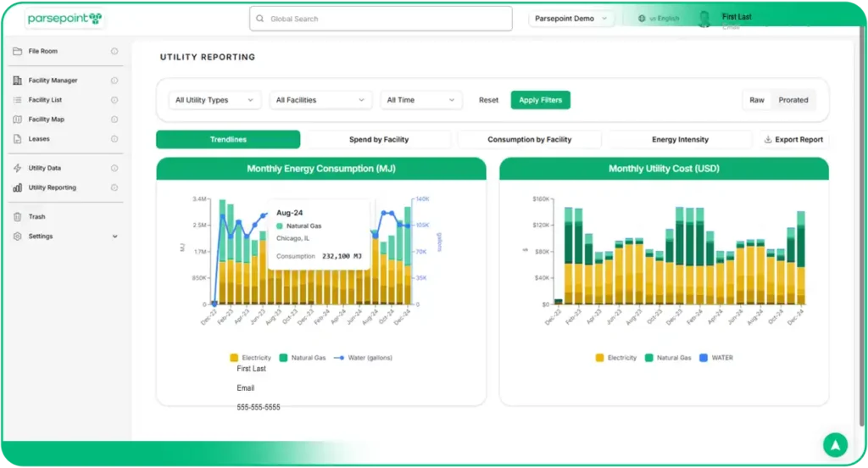This screenshot has width=868, height=468.
Task: Select the Utility Data lightning icon
Action: [18, 168]
